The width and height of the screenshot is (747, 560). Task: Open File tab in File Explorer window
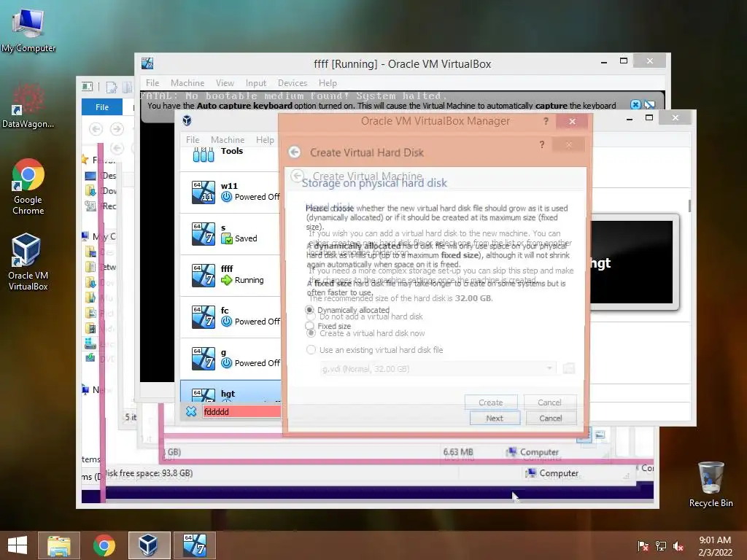102,107
